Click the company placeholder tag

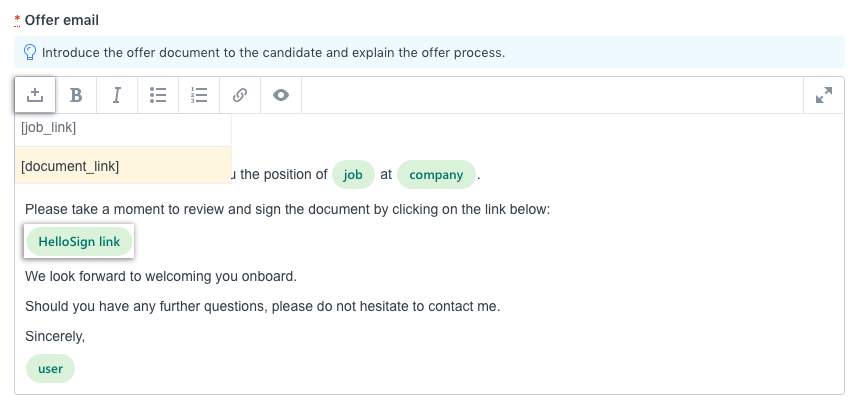coord(436,175)
